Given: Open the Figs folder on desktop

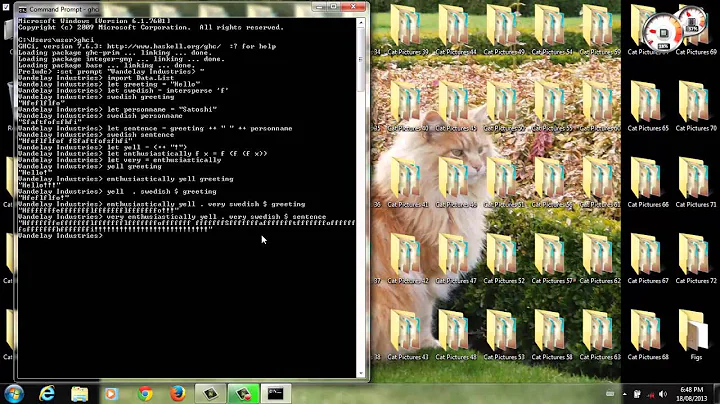Looking at the screenshot, I should tap(696, 336).
